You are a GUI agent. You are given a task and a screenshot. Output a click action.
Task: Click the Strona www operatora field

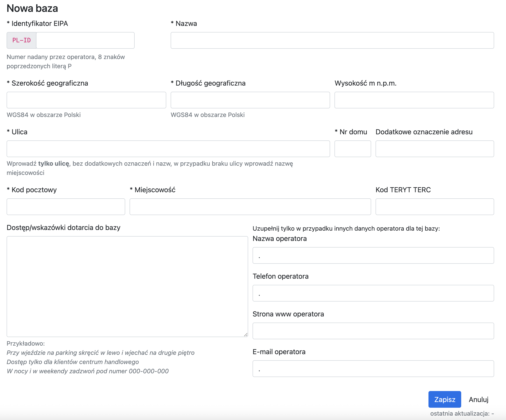373,331
